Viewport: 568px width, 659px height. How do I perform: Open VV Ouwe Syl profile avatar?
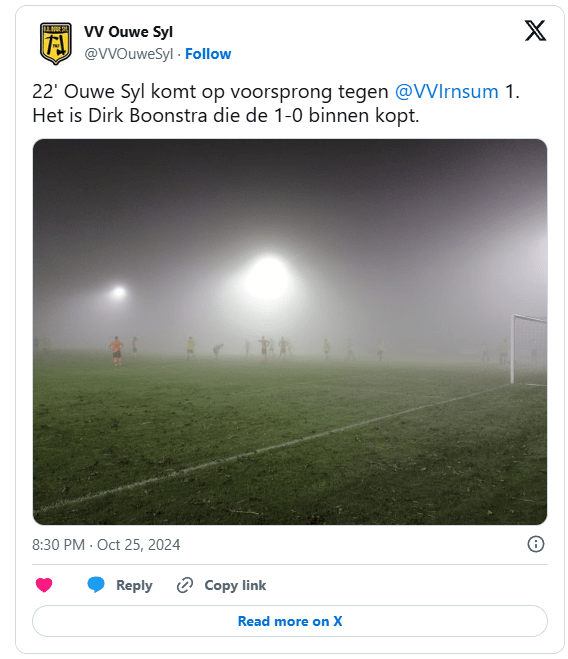(x=55, y=43)
